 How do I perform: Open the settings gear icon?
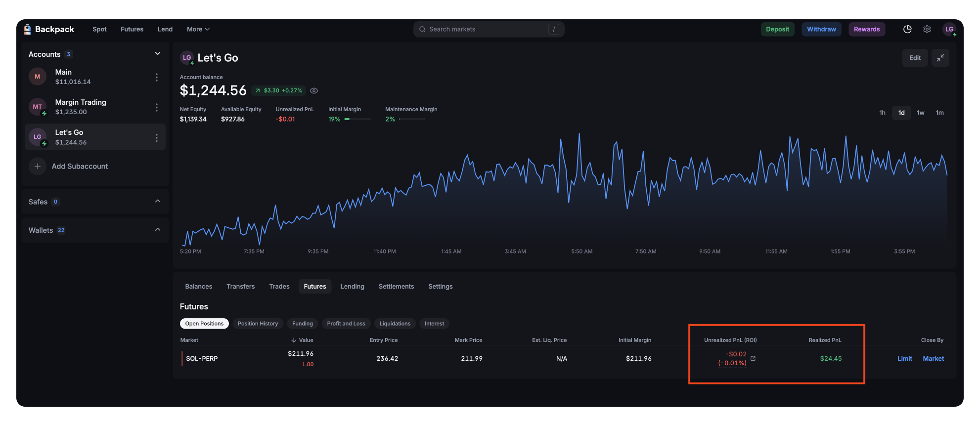927,29
